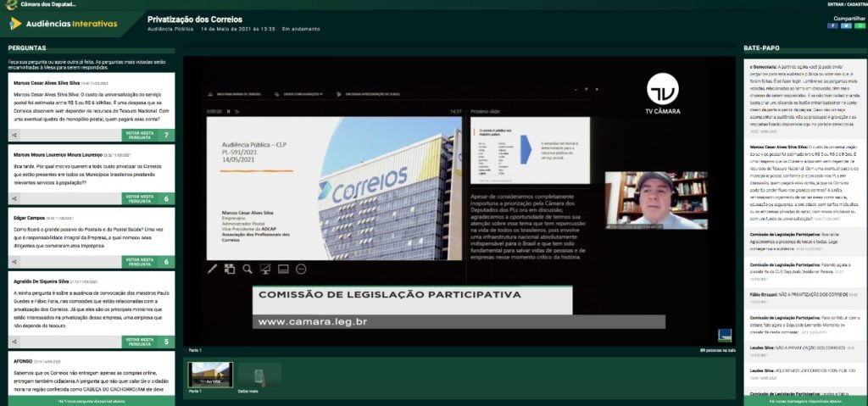Show new questions available below banner
The width and height of the screenshot is (868, 406).
90,401
